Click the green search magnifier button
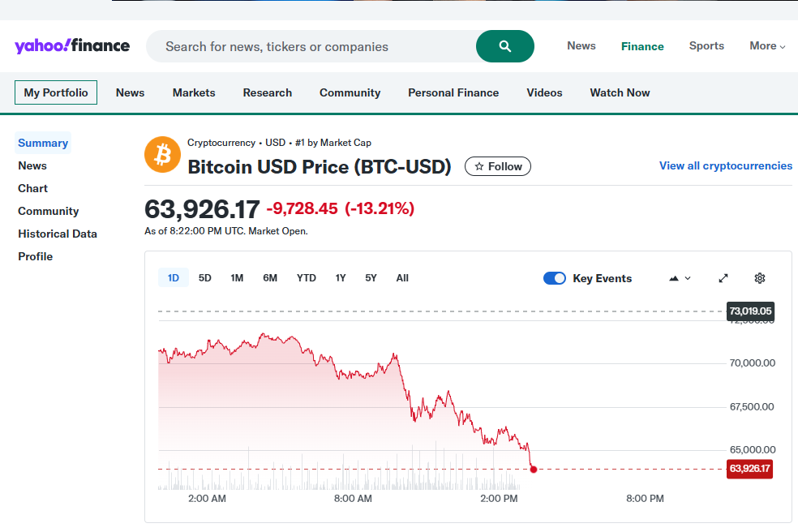Viewport: 798px width, 532px height. pyautogui.click(x=504, y=46)
